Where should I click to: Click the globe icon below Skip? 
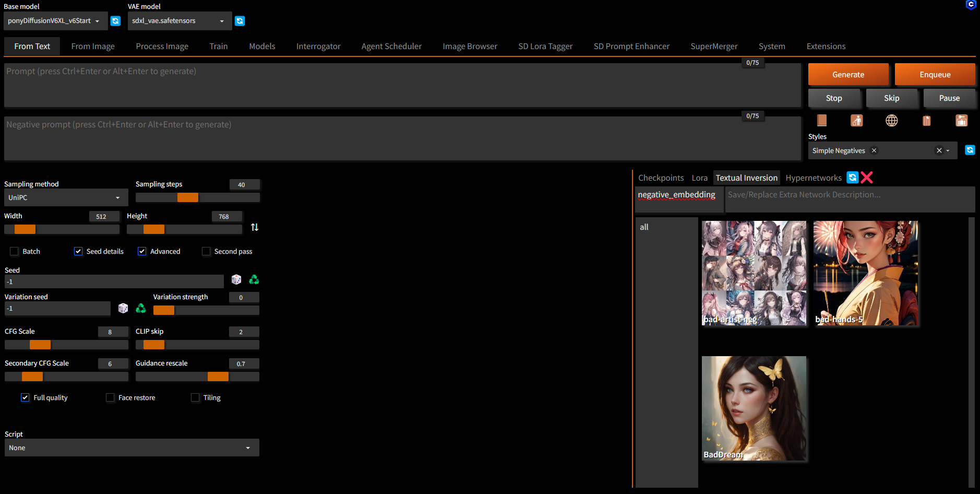click(x=892, y=121)
